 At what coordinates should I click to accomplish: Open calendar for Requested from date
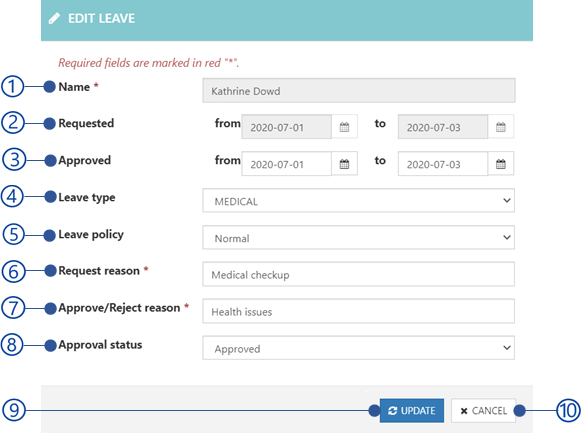(344, 127)
